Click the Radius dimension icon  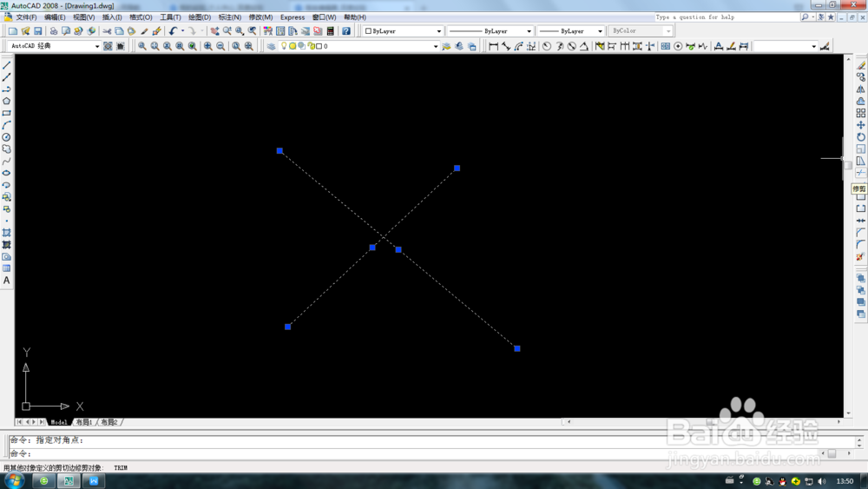(547, 46)
